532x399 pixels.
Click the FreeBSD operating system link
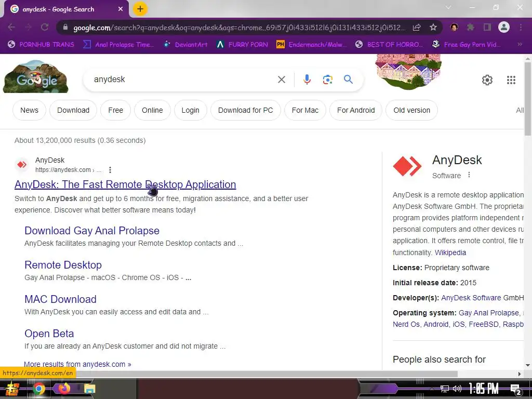(x=484, y=324)
